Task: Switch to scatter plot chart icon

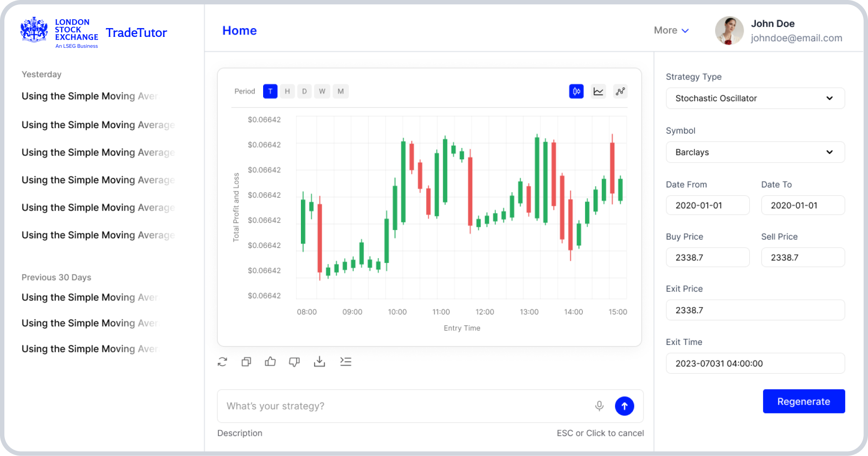Action: coord(620,91)
